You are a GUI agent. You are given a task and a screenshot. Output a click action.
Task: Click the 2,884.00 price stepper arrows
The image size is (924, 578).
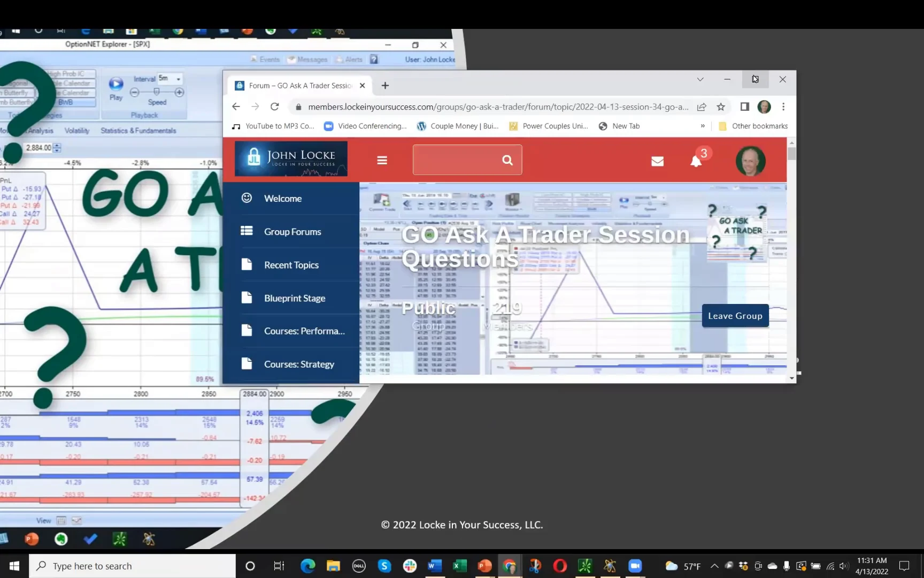tap(57, 148)
